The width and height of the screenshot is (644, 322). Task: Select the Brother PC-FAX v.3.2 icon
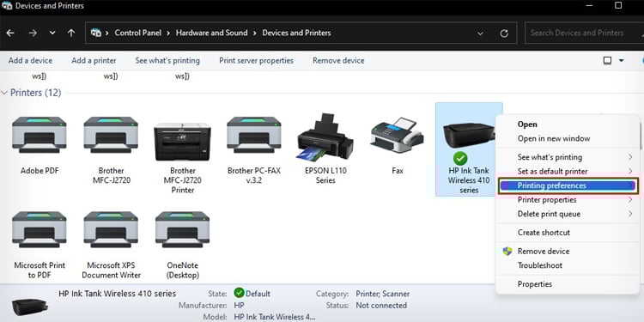(x=254, y=135)
